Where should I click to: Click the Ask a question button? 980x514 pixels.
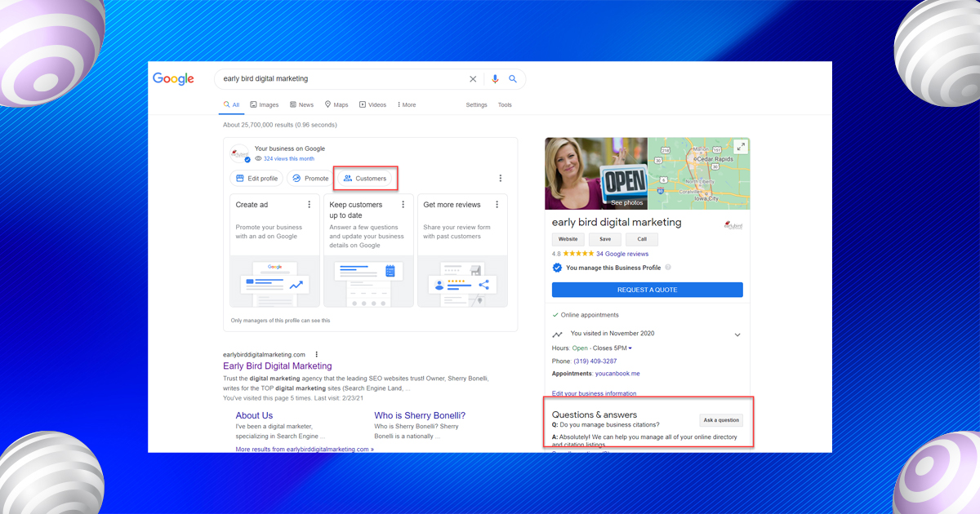[721, 420]
